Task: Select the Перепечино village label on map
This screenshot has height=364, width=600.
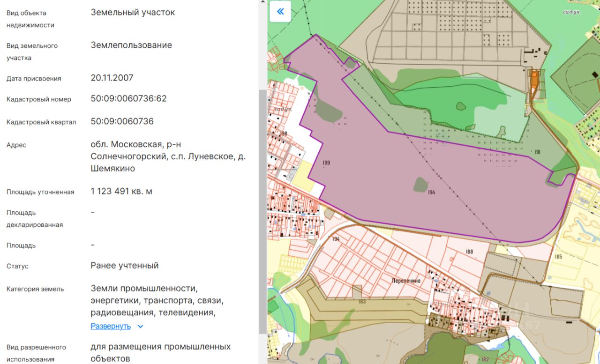Action: 406,281
